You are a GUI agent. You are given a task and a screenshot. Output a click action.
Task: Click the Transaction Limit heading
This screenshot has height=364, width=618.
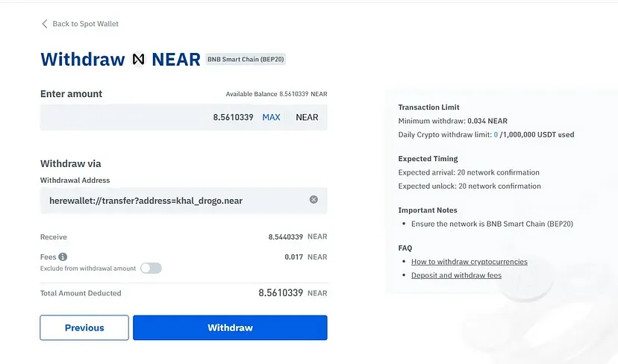[x=429, y=107]
